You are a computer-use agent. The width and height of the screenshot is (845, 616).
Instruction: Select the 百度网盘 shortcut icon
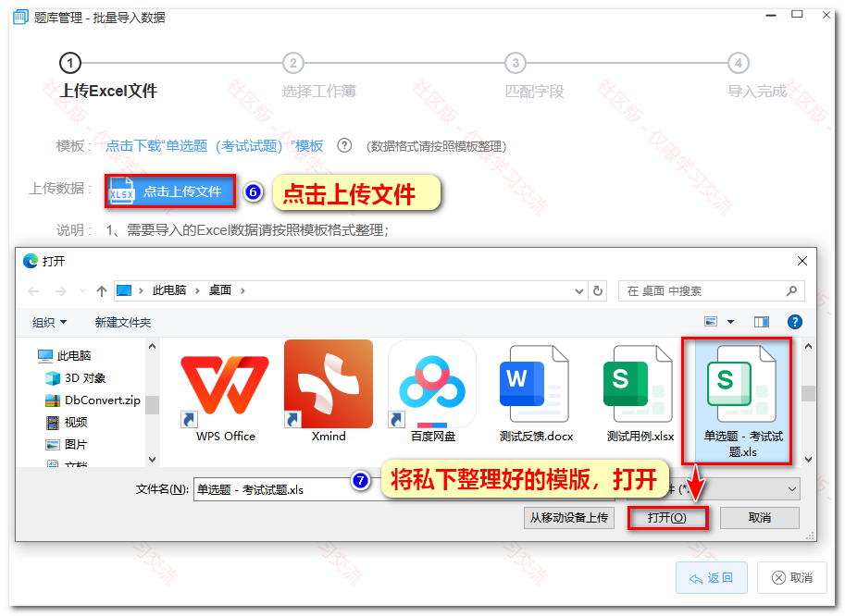point(432,391)
